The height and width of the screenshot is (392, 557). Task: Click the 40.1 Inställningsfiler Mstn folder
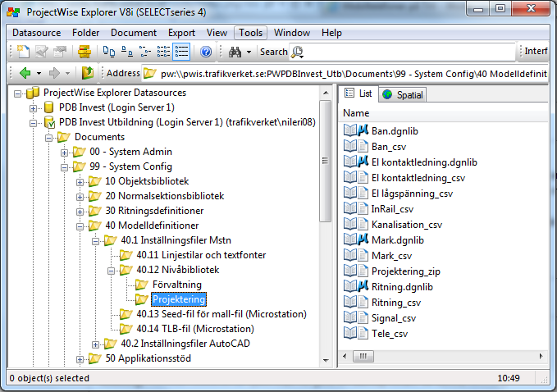point(176,240)
